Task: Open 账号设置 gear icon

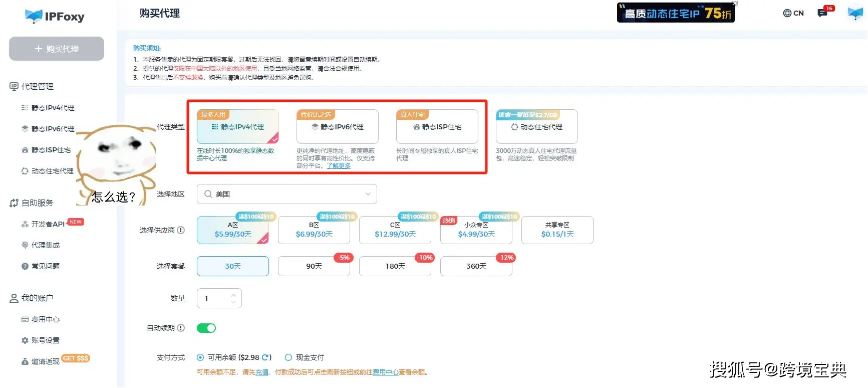Action: pyautogui.click(x=25, y=340)
